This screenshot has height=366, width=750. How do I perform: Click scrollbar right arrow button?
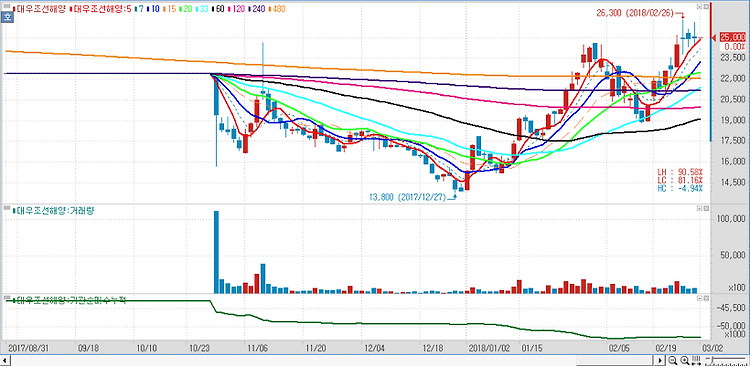660,360
